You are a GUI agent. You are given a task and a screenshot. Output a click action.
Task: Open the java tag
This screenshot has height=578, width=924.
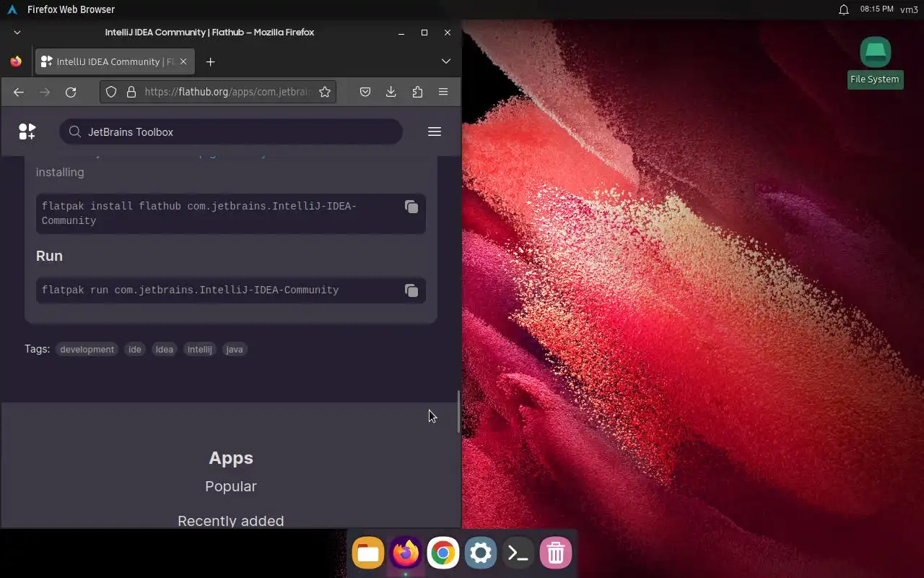pyautogui.click(x=235, y=349)
